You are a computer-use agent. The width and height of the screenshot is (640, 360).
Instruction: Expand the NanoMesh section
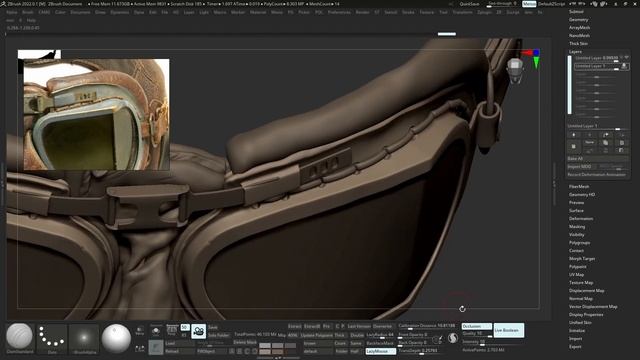point(579,36)
